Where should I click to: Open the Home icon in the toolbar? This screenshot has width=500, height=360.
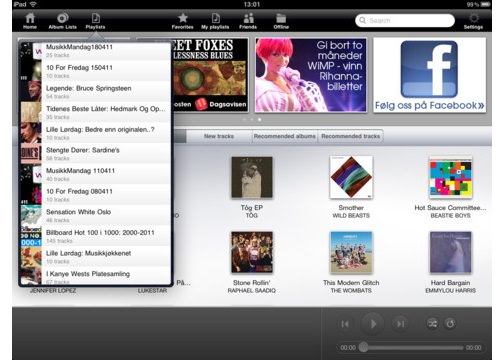[30, 21]
